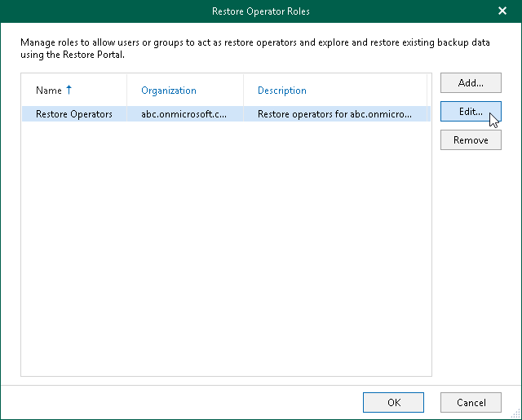
Task: Close the Restore Operator Roles dialog
Action: click(502, 11)
